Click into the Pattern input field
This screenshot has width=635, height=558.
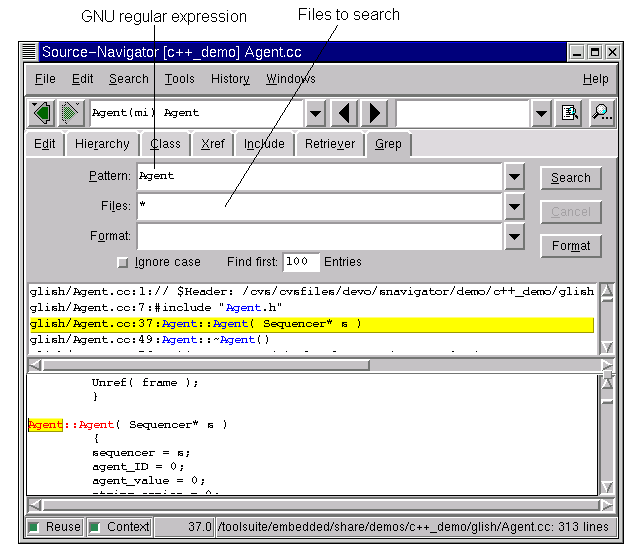click(x=320, y=177)
